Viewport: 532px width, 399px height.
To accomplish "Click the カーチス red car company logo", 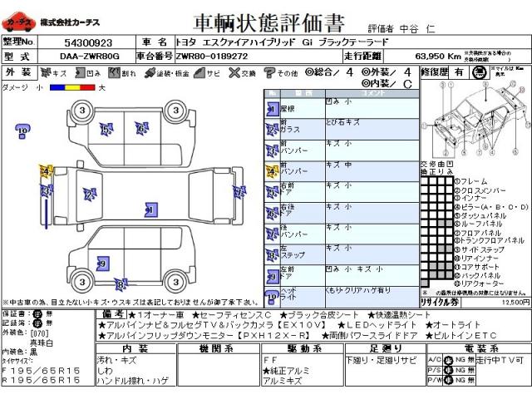I will [x=18, y=22].
